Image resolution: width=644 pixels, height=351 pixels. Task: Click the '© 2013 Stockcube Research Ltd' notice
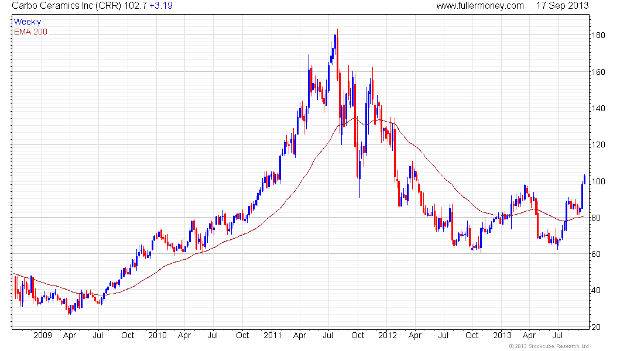[549, 346]
